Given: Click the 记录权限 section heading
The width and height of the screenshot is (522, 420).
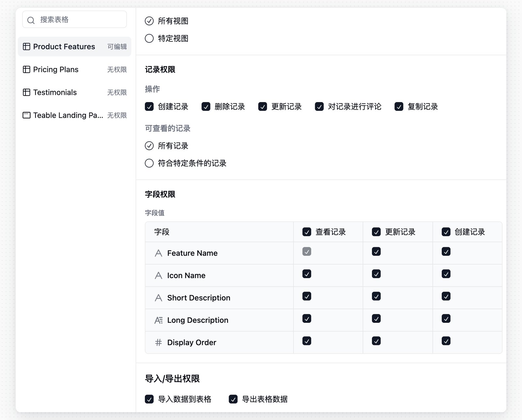Looking at the screenshot, I should (160, 69).
